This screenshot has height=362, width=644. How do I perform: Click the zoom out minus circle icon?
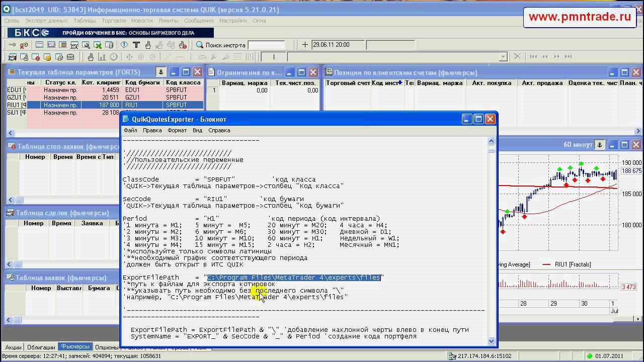[x=152, y=57]
